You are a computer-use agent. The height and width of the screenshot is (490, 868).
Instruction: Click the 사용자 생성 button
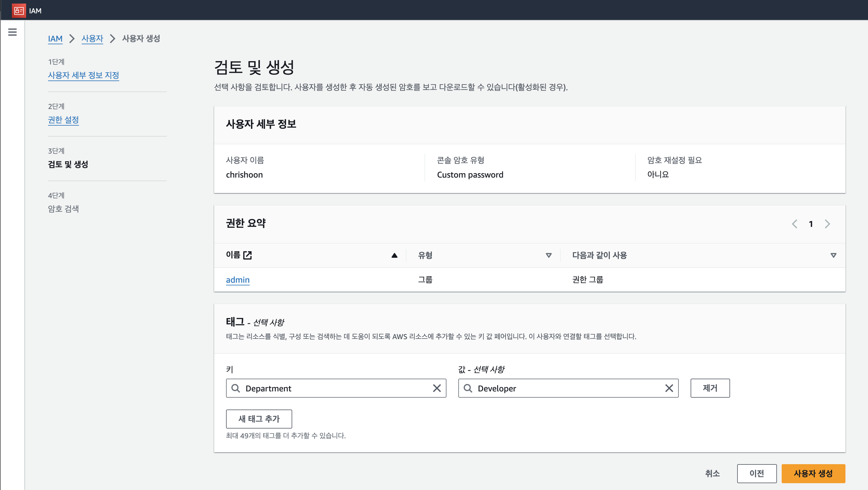coord(813,473)
